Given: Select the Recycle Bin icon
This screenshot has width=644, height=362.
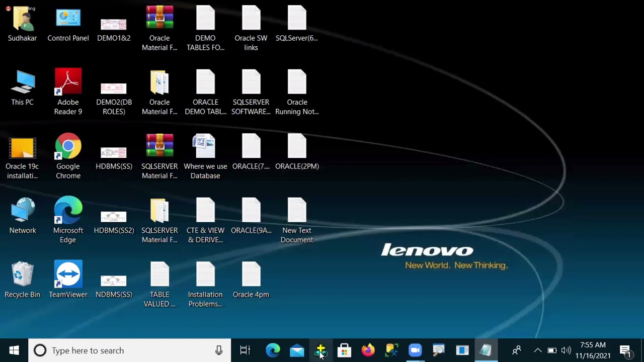Looking at the screenshot, I should coord(22,281).
